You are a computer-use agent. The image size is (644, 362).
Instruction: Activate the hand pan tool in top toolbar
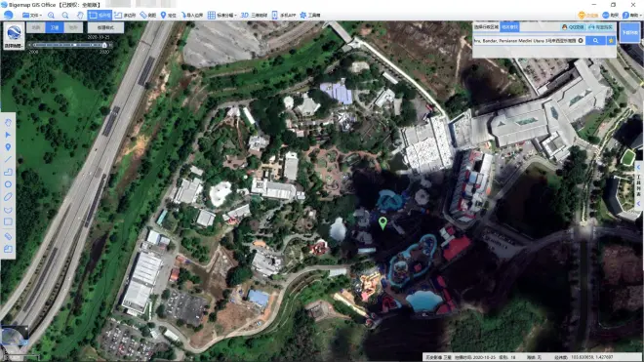[80, 16]
